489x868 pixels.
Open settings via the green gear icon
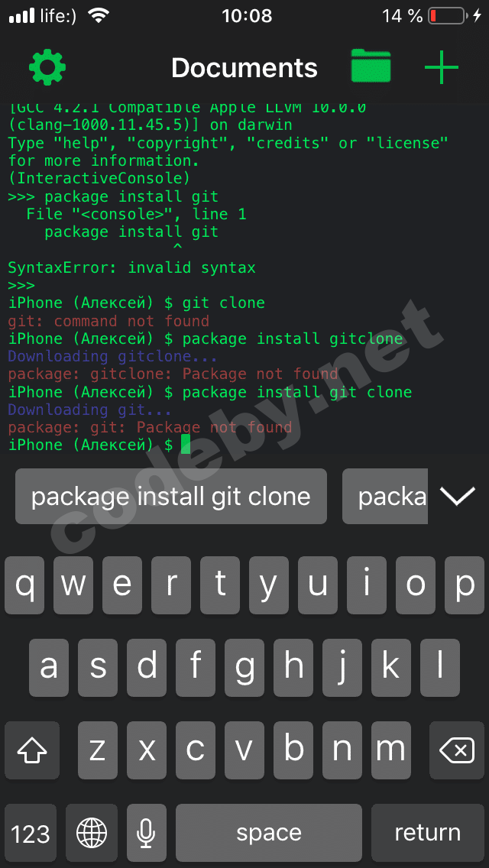coord(47,67)
